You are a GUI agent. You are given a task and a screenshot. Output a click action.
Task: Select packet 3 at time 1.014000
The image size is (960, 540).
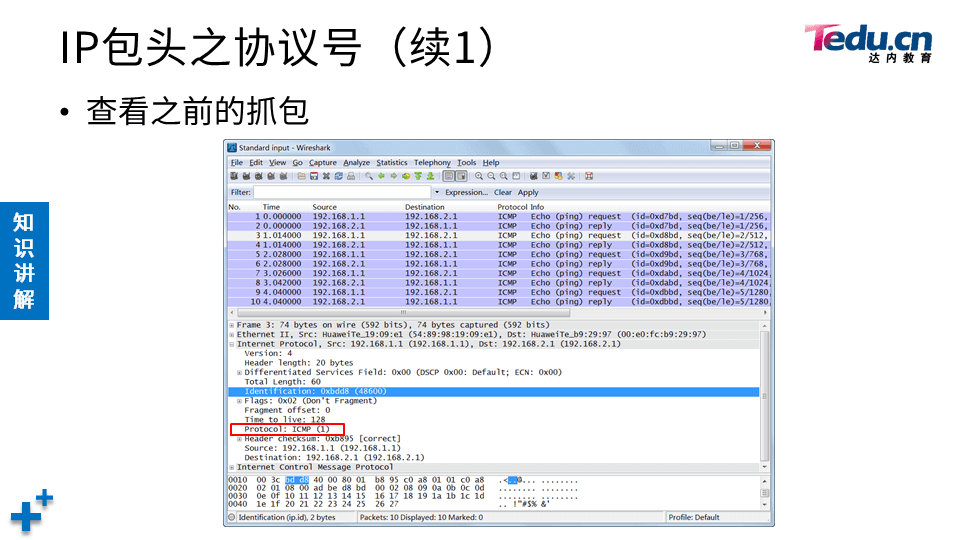(498, 236)
